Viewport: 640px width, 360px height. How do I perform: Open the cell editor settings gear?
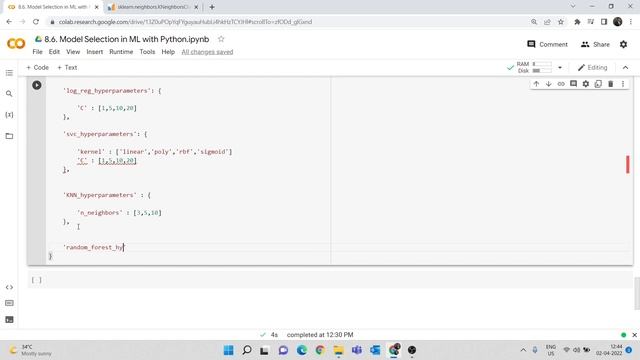click(x=586, y=84)
